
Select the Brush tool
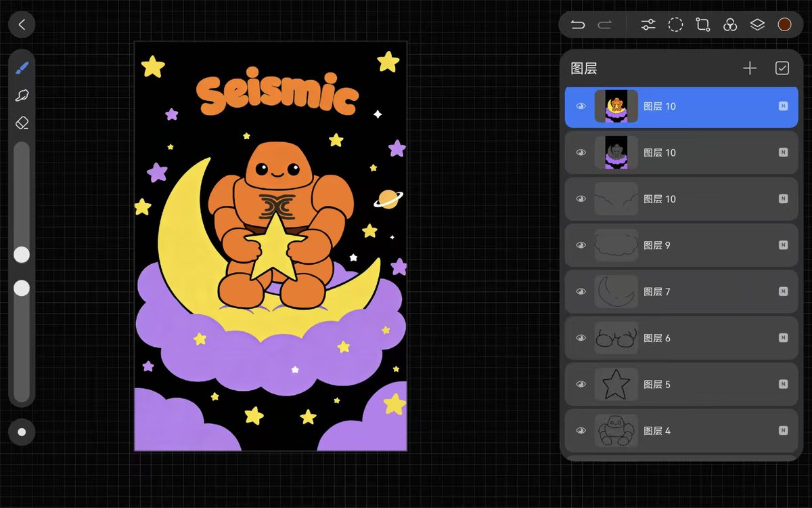click(22, 68)
